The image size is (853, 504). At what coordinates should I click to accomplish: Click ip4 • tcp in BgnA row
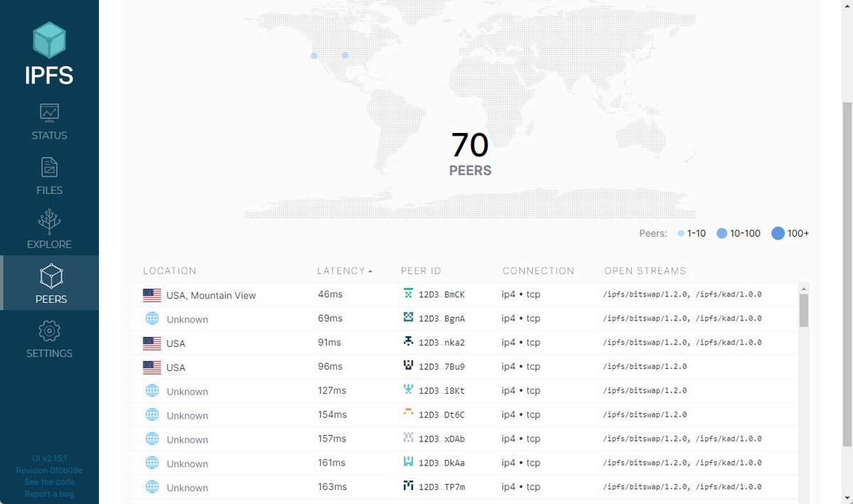click(x=521, y=318)
